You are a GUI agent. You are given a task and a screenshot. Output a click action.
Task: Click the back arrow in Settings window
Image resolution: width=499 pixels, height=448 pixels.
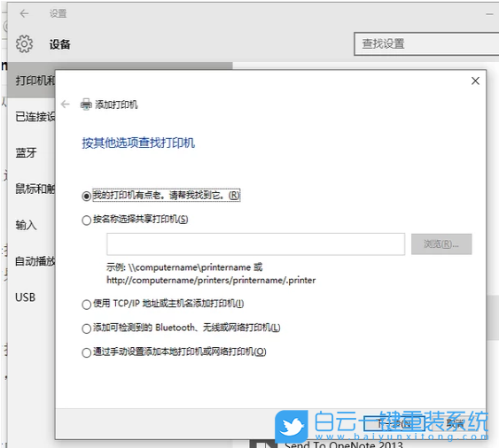pyautogui.click(x=24, y=13)
